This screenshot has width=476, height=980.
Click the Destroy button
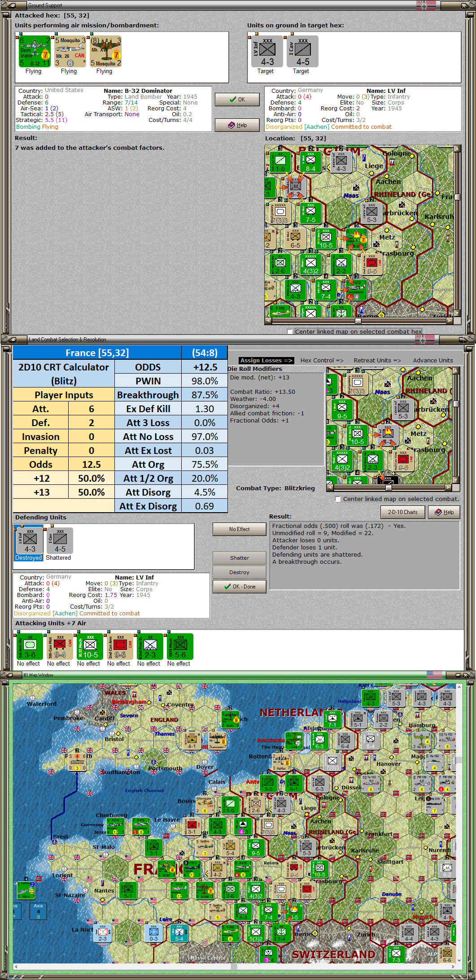(239, 572)
